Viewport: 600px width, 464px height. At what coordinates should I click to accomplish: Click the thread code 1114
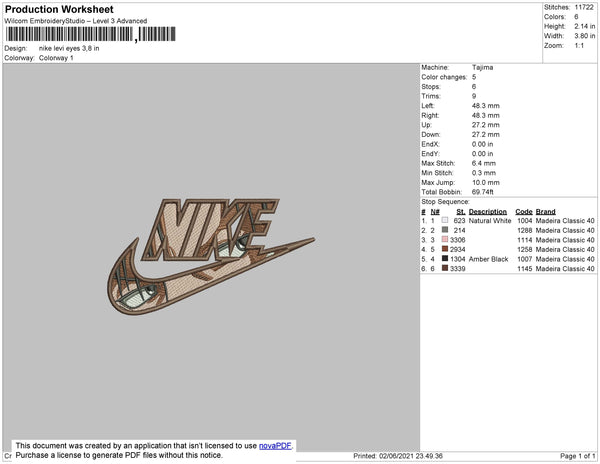point(525,240)
